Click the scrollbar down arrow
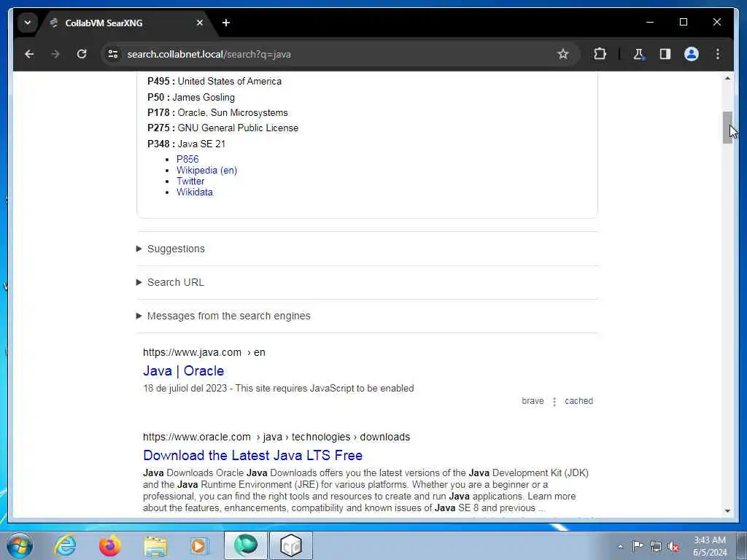 tap(727, 511)
